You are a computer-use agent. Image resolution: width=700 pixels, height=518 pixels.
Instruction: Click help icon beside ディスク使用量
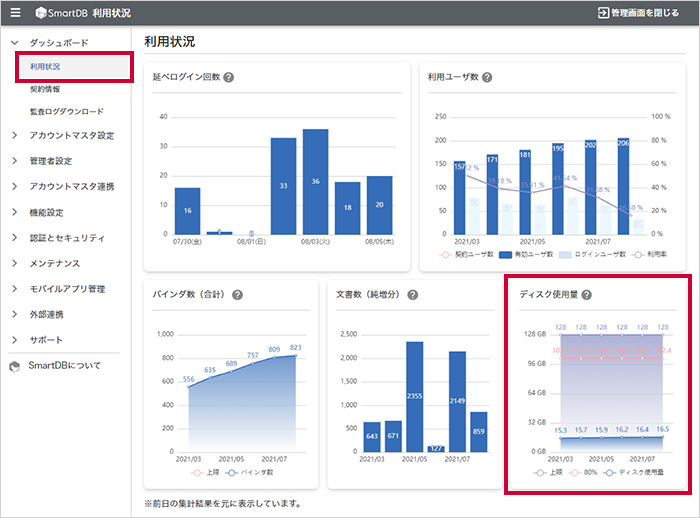(587, 295)
